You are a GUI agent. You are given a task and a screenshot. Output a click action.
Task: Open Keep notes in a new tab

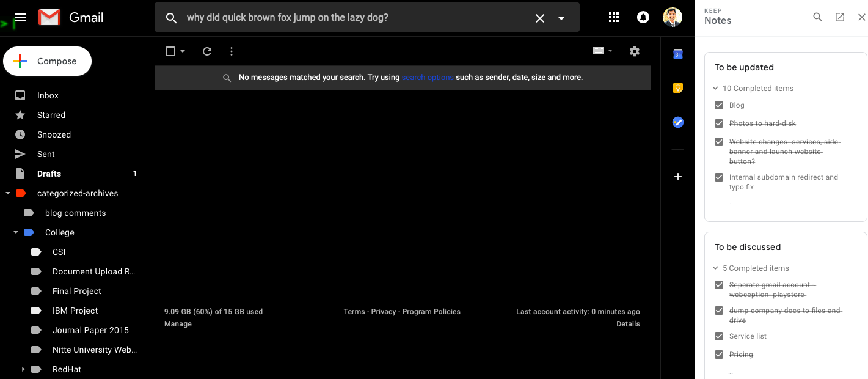pyautogui.click(x=840, y=17)
